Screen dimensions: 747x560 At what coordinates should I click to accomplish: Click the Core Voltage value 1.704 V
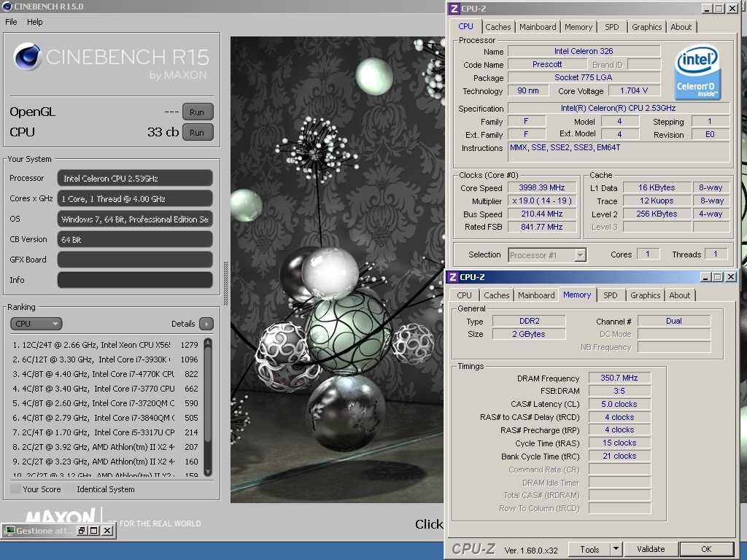(x=634, y=90)
